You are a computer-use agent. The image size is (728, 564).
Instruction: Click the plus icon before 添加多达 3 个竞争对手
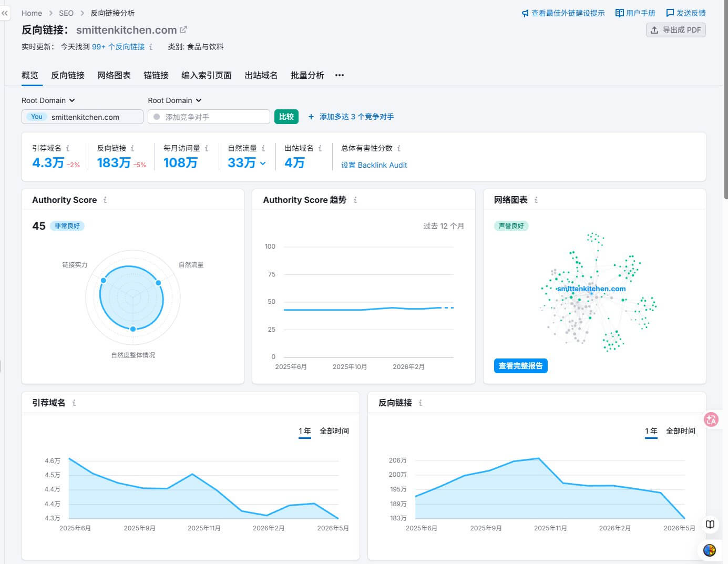click(311, 117)
